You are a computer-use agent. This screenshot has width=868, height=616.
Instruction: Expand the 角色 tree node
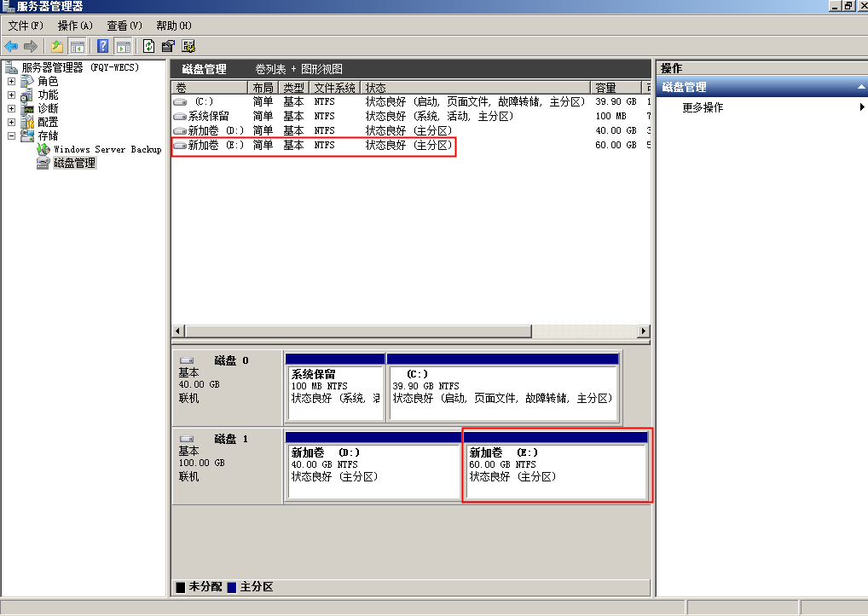coord(11,82)
